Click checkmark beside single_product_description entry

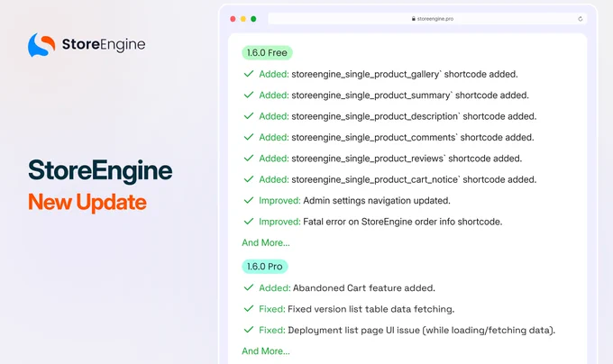tap(249, 116)
